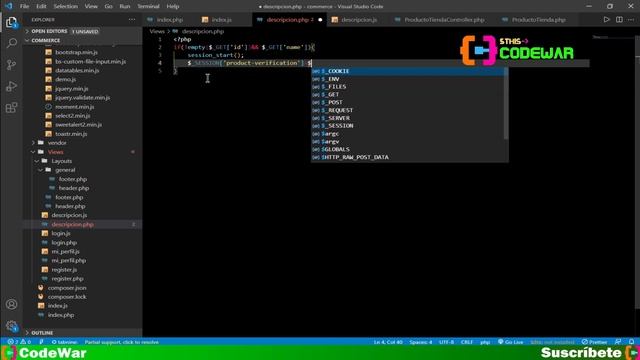Viewport: 640px width, 360px height.
Task: Open the Manage gear icon
Action: (11, 326)
